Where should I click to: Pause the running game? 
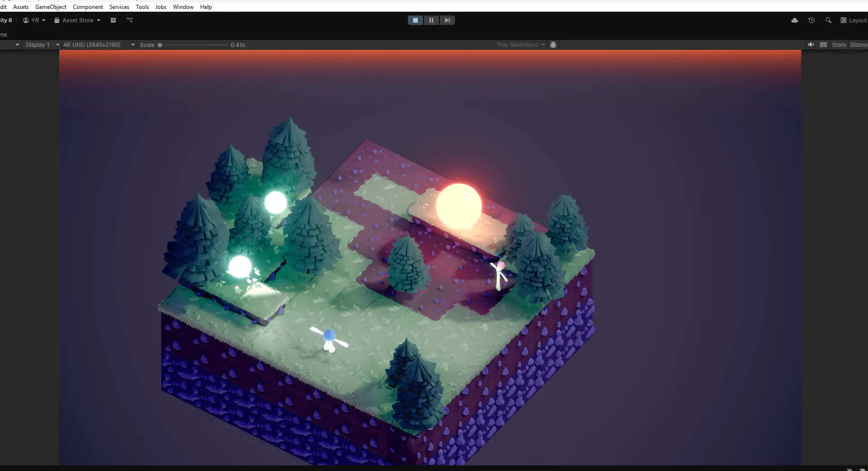click(x=431, y=20)
